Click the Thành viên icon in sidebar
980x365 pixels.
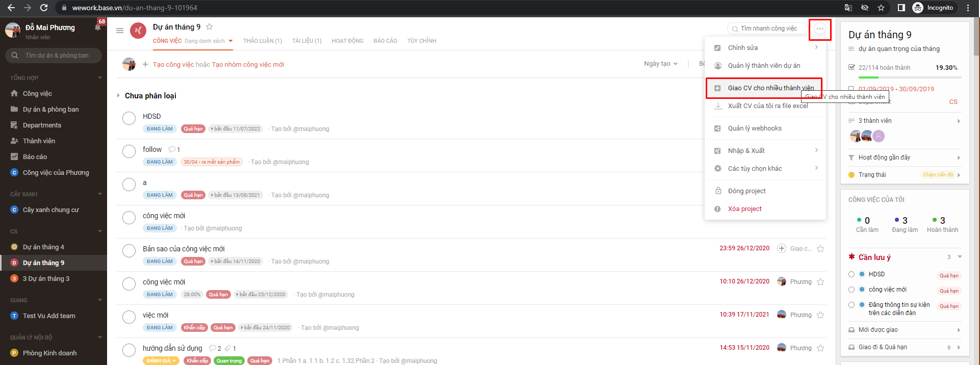(x=14, y=141)
